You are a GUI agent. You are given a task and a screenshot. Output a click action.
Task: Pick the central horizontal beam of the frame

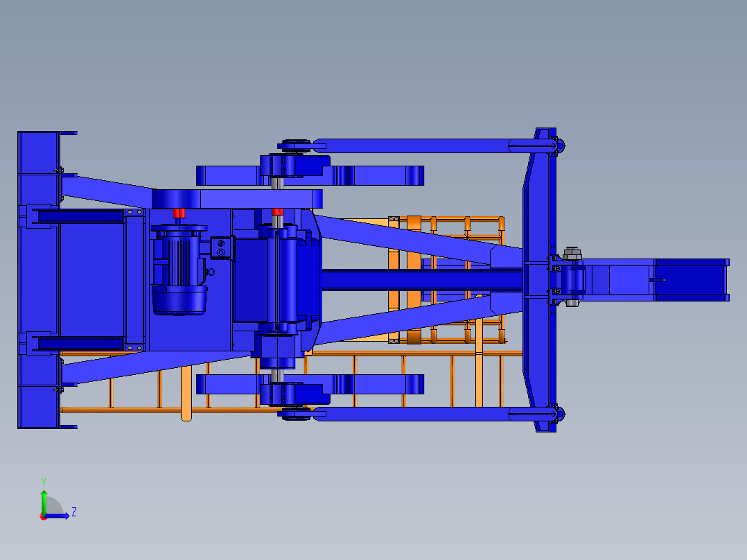(x=422, y=280)
